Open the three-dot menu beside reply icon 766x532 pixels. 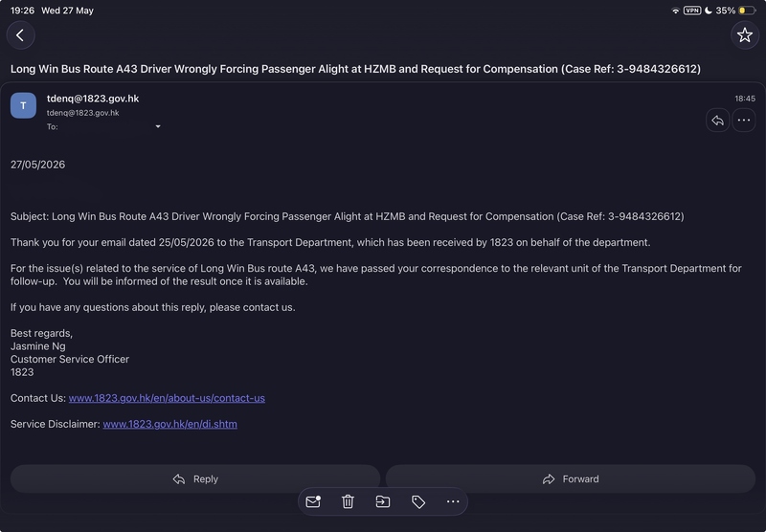click(x=744, y=120)
